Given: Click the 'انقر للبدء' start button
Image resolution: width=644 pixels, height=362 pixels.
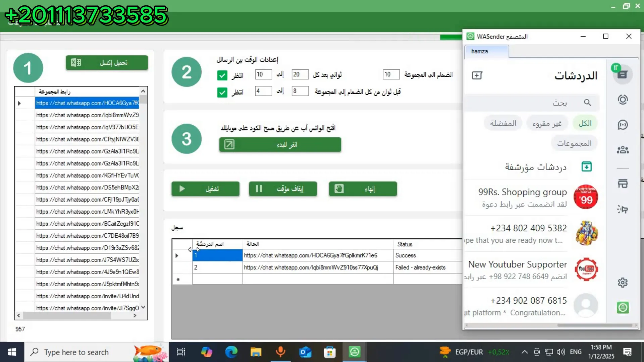Looking at the screenshot, I should (280, 144).
